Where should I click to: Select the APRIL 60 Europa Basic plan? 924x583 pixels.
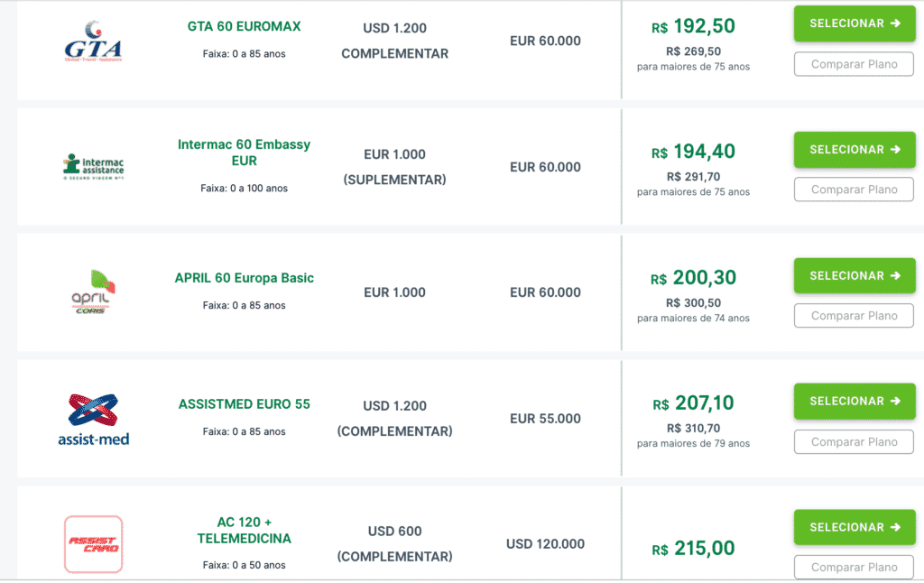coord(854,275)
